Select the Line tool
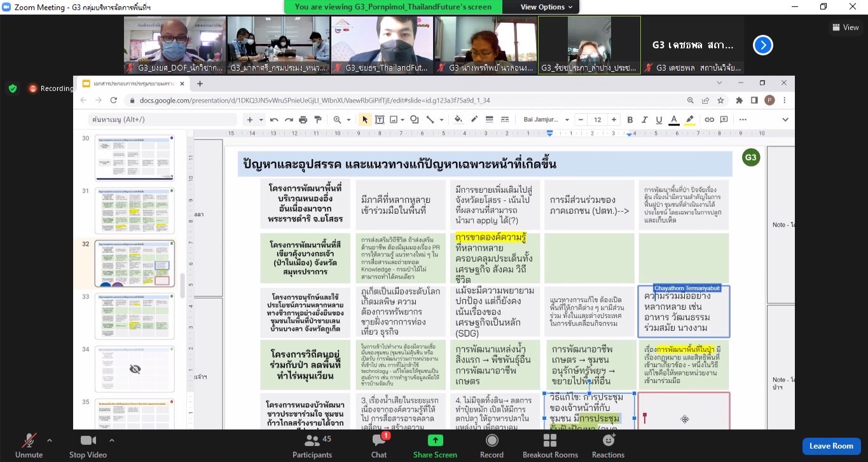Viewport: 868px width, 462px height. click(x=430, y=120)
